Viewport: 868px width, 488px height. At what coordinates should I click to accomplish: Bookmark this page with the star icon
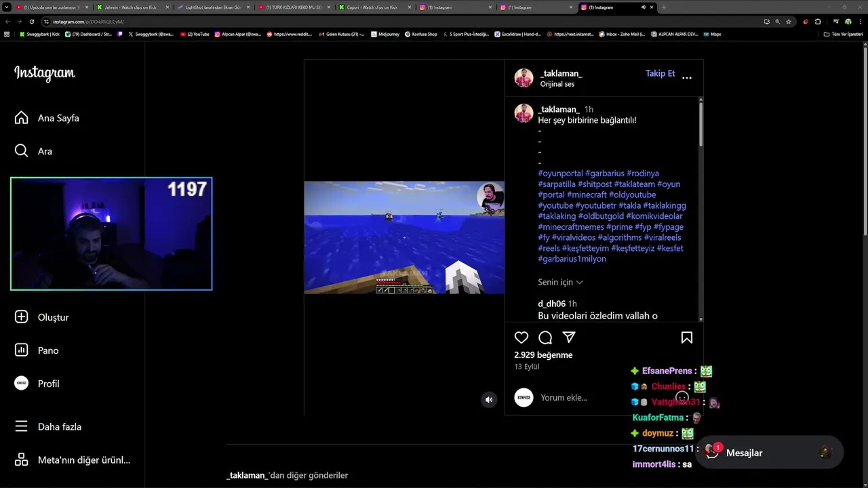pos(789,22)
